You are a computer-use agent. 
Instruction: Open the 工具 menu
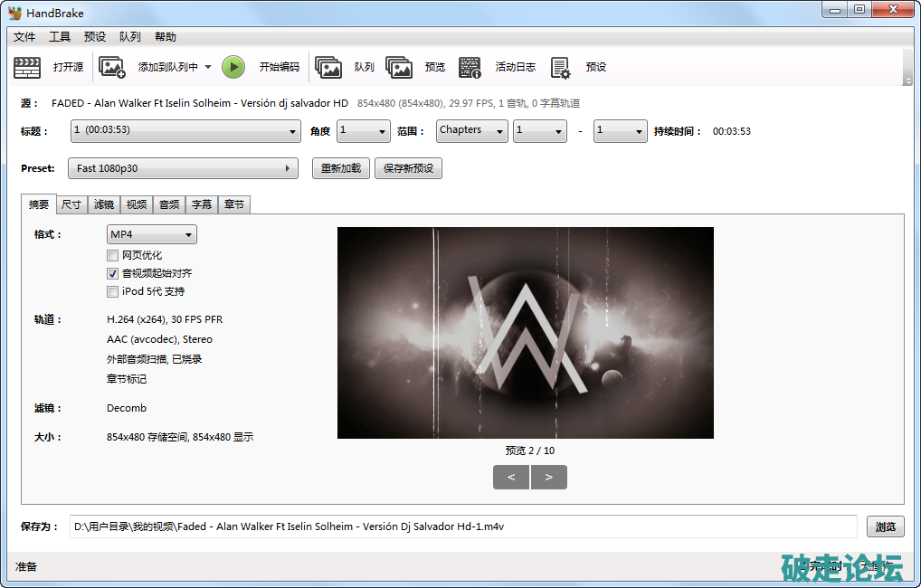coord(60,37)
